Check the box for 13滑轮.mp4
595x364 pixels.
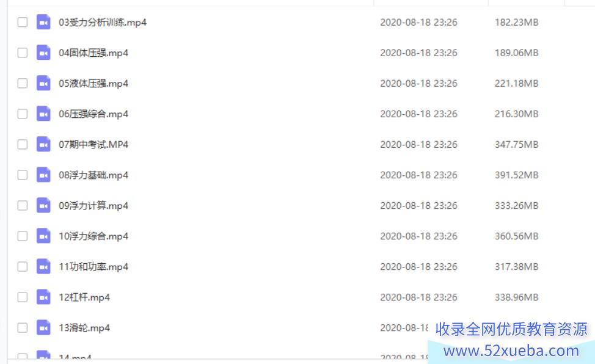[x=23, y=327]
